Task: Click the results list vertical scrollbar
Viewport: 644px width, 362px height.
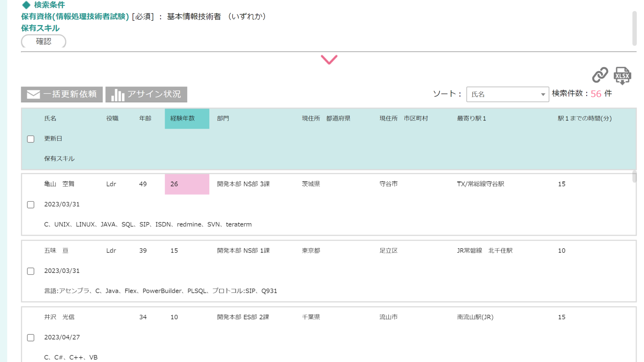Action: [634, 177]
